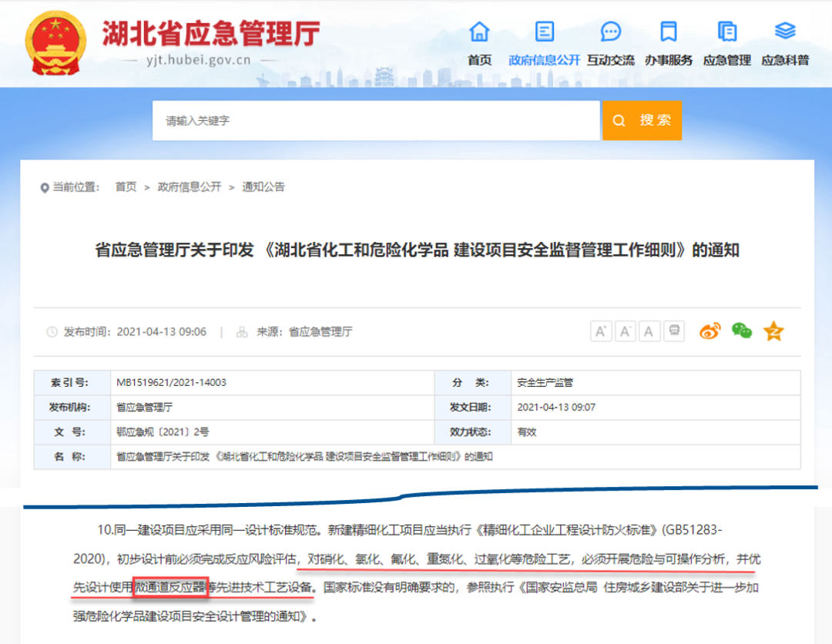
Task: Click the 首页 home icon
Action: pos(479,32)
